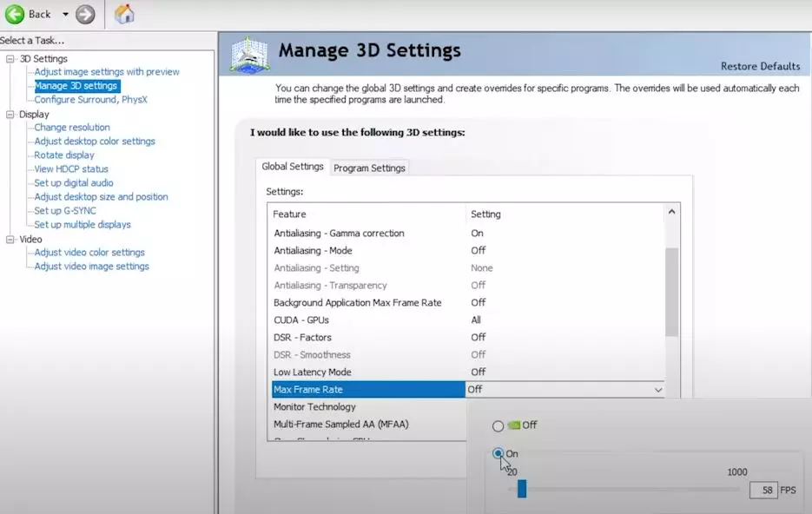Click the Setting column header
Viewport: 812px width, 514px height.
[x=485, y=214]
